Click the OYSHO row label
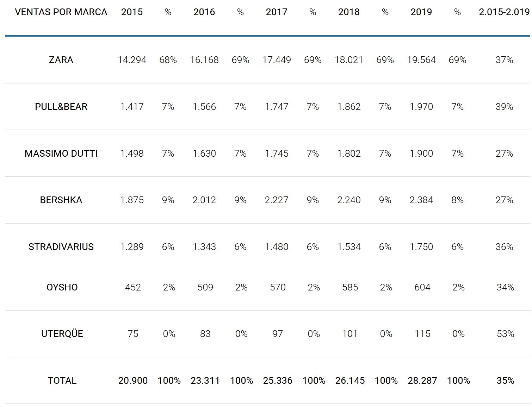The height and width of the screenshot is (407, 532). pyautogui.click(x=62, y=287)
